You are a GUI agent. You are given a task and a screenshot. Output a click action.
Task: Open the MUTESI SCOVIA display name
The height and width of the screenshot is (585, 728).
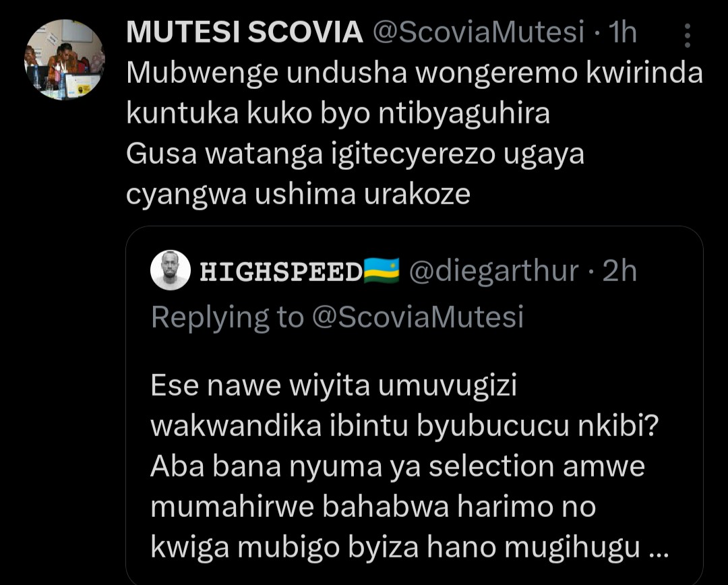point(244,32)
